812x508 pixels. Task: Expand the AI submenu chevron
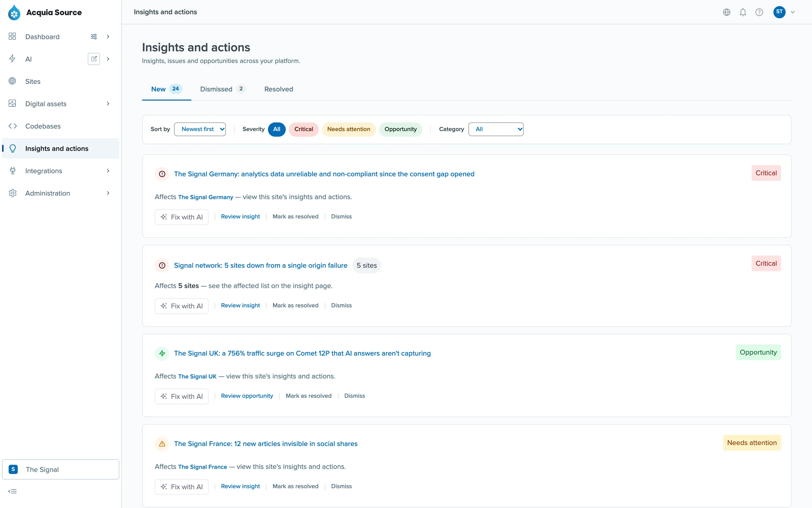click(108, 59)
